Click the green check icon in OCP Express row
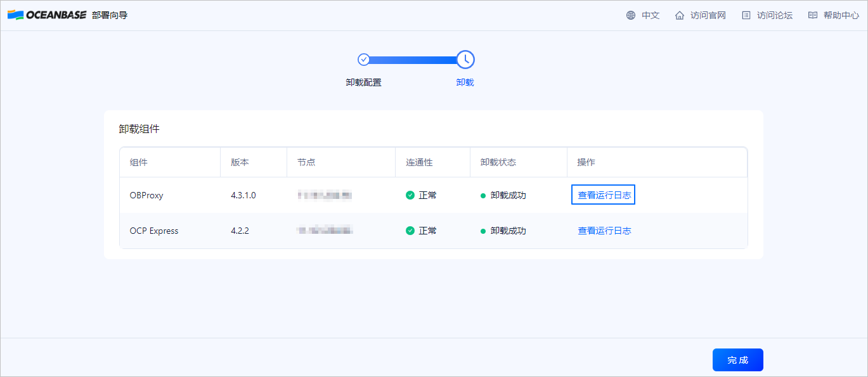The width and height of the screenshot is (868, 377). coord(410,231)
